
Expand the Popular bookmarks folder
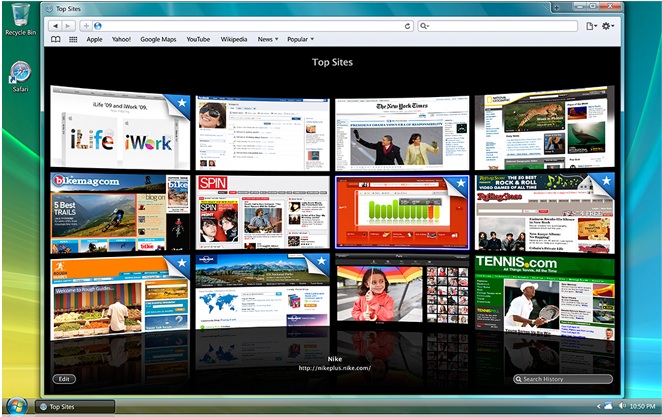pyautogui.click(x=301, y=39)
